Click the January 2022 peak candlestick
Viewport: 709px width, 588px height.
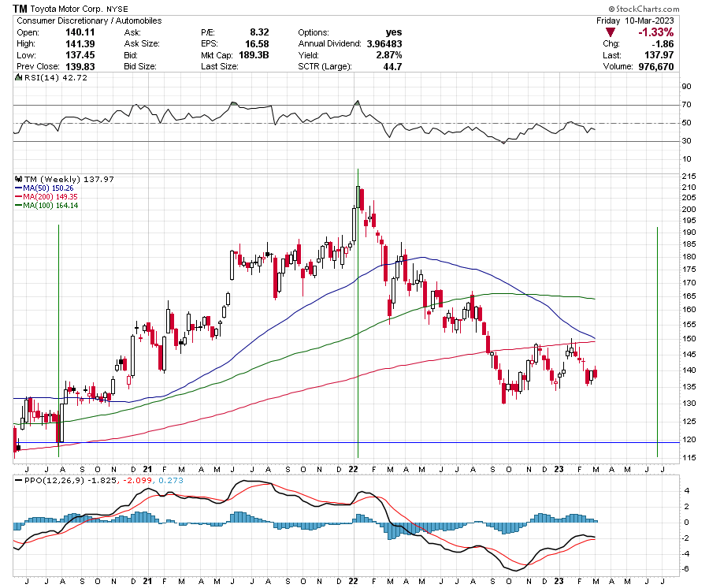coord(358,197)
